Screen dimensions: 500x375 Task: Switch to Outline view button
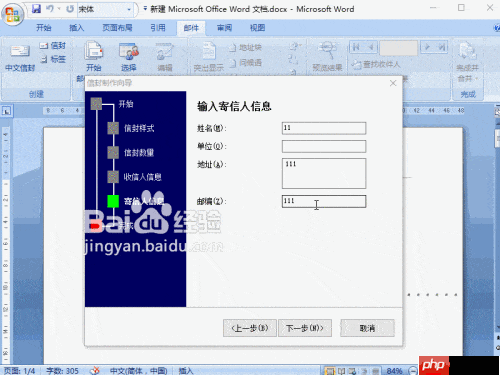click(x=364, y=371)
